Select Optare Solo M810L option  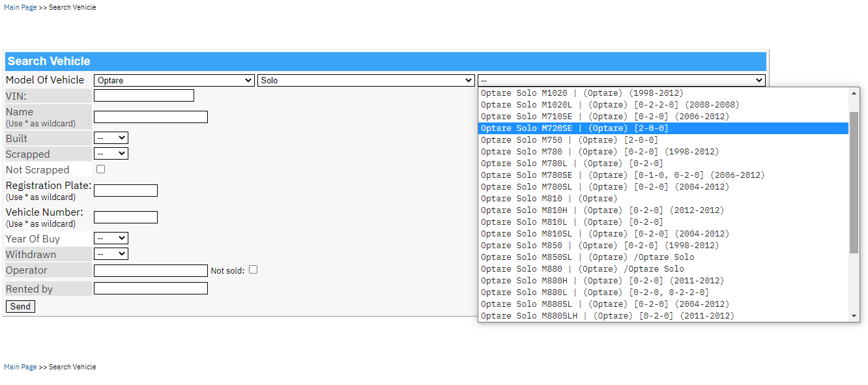663,222
